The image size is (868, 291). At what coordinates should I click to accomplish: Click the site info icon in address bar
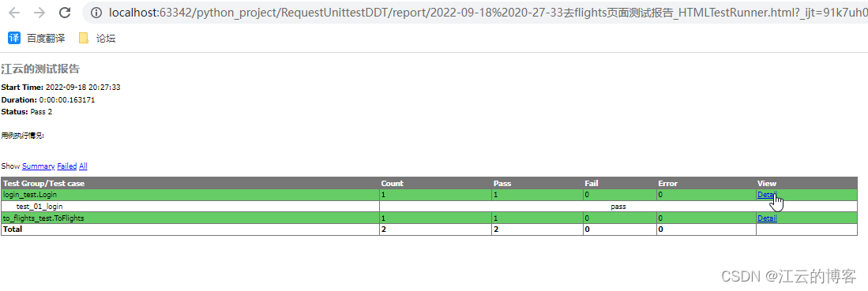point(96,12)
